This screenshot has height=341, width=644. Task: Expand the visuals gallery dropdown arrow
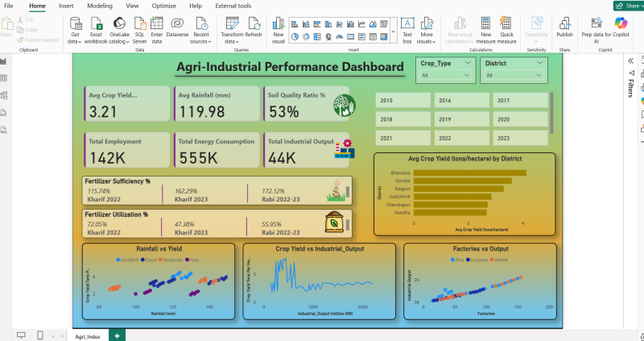pyautogui.click(x=394, y=31)
